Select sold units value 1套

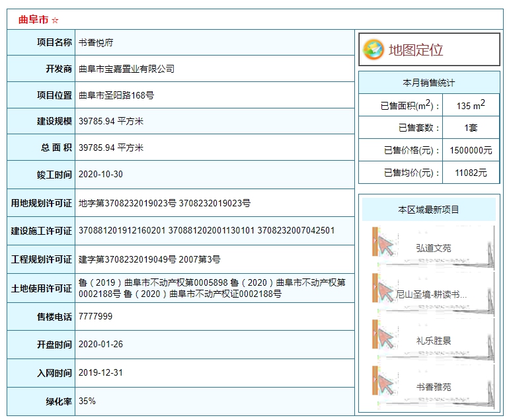[471, 128]
